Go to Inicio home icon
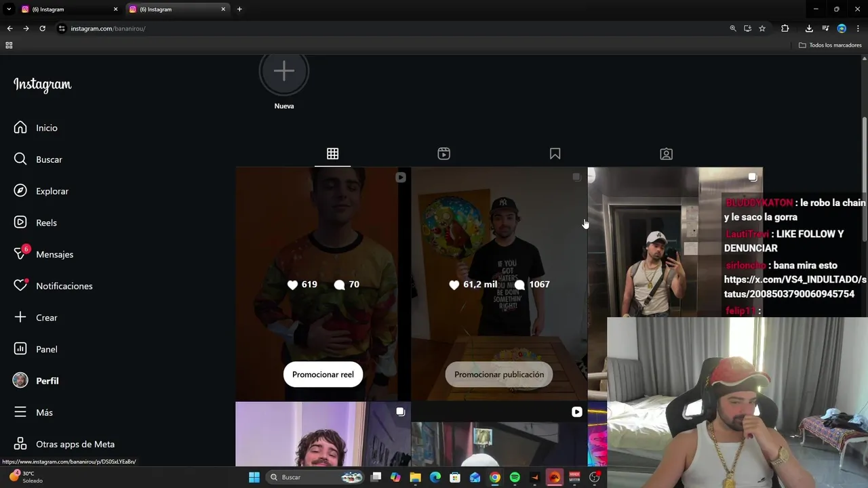The width and height of the screenshot is (868, 488). coord(20,127)
